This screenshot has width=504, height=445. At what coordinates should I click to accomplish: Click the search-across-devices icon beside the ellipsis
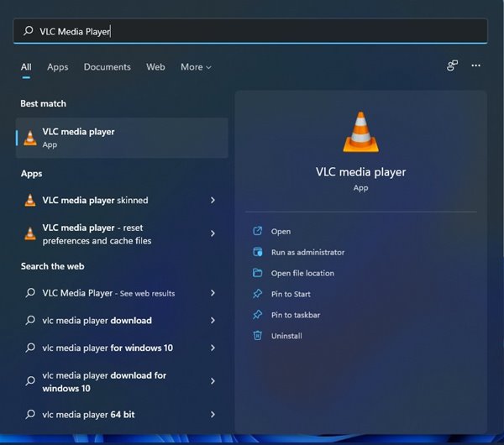click(452, 65)
